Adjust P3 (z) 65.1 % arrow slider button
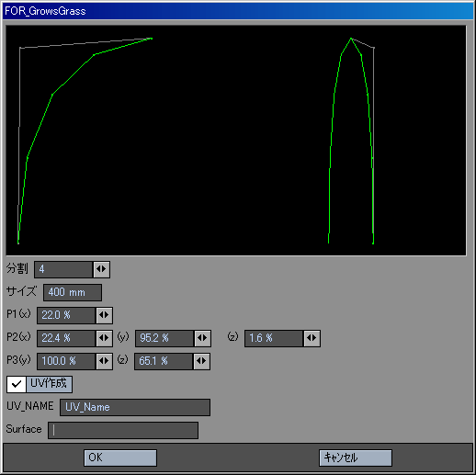 (x=202, y=361)
